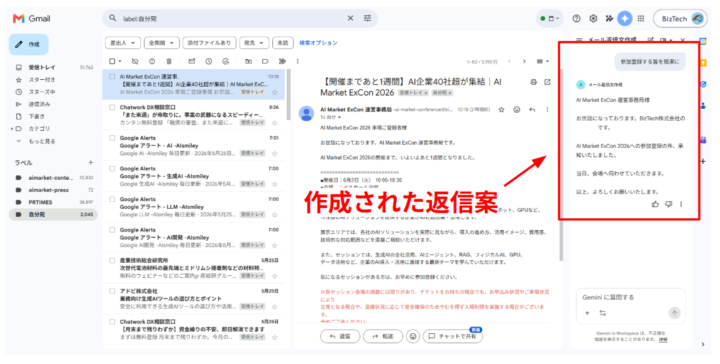Star the AI Market ExCon list row
The height and width of the screenshot is (364, 720).
tap(275, 92)
